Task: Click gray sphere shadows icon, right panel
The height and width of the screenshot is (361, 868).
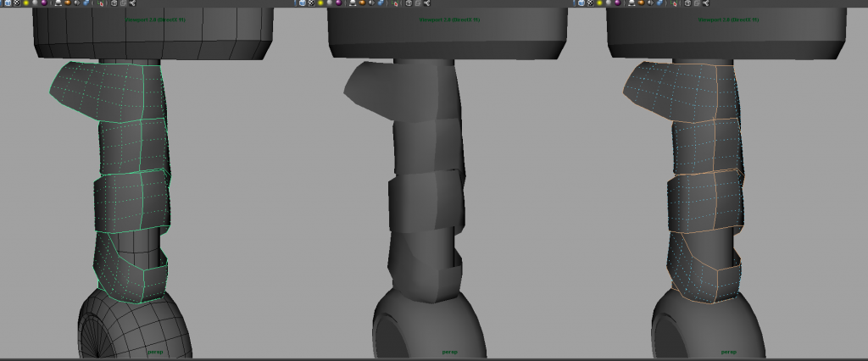Action: tap(609, 3)
